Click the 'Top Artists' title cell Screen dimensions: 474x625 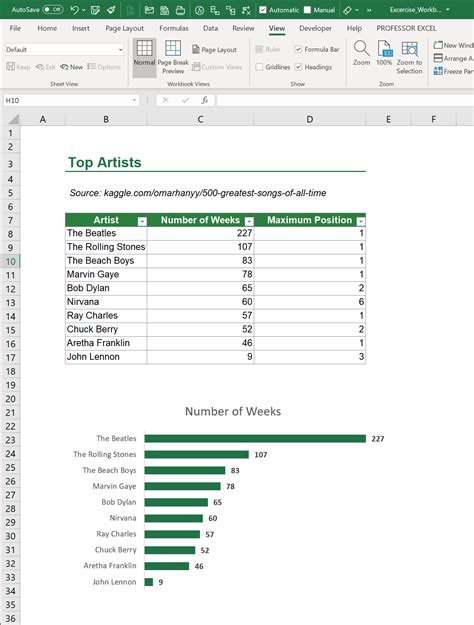click(x=105, y=163)
